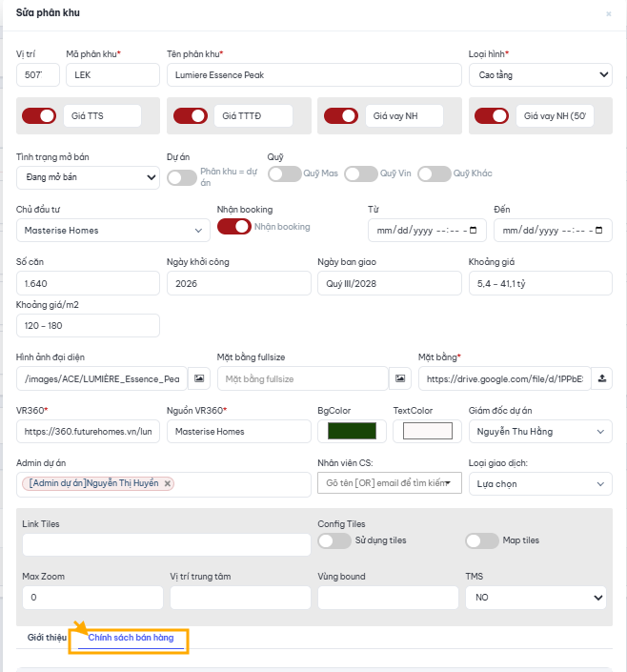627x672 pixels.
Task: Click the Vị trí trung tâm field
Action: point(240,598)
